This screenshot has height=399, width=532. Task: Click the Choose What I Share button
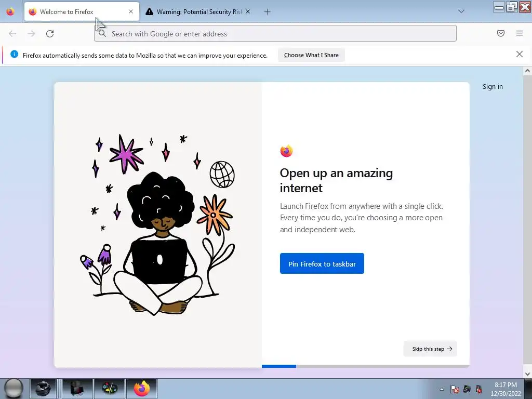pyautogui.click(x=311, y=55)
